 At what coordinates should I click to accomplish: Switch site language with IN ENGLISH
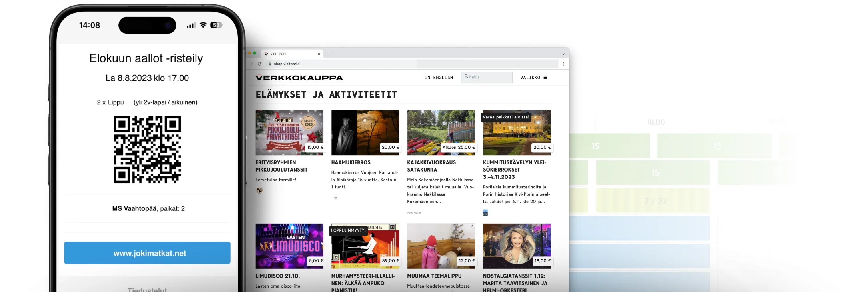[x=439, y=78]
